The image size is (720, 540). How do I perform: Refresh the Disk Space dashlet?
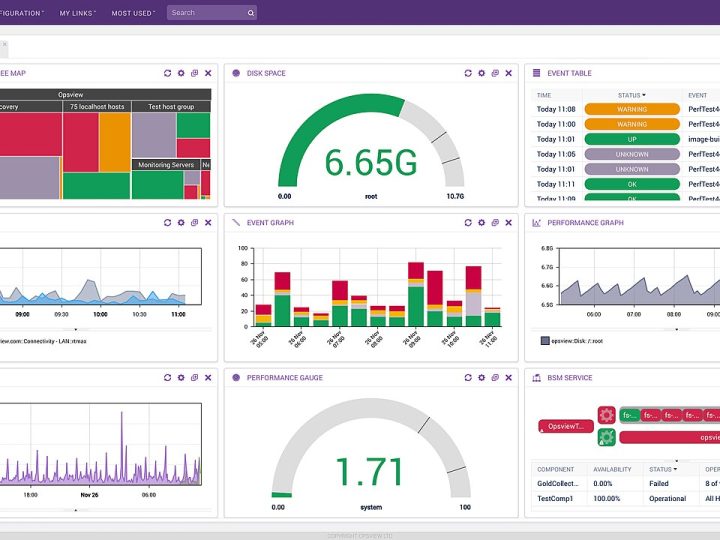[x=468, y=73]
